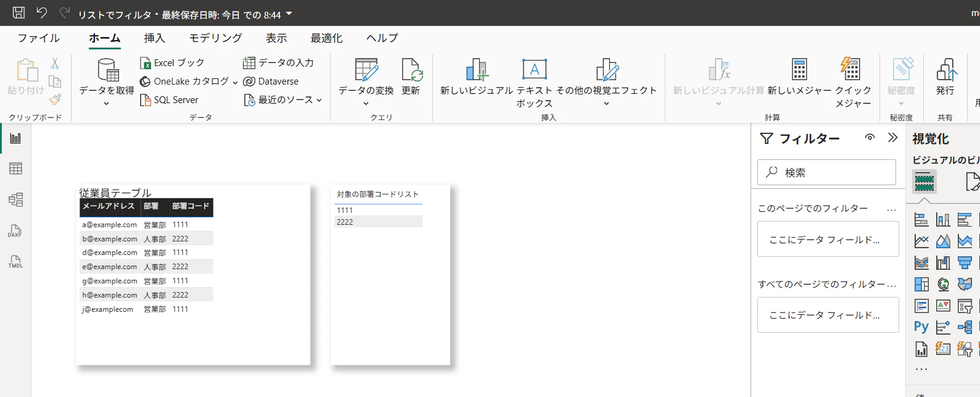
Task: Select Build visual tab icon
Action: [924, 182]
